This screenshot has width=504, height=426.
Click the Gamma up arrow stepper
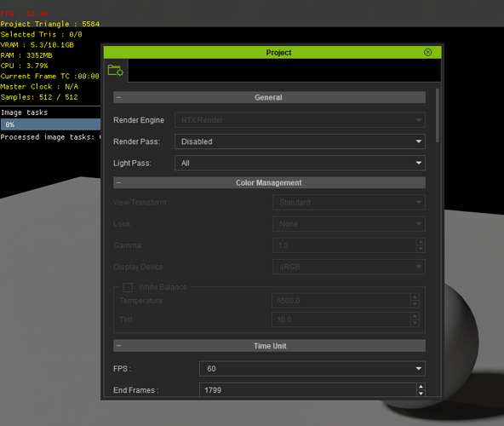[x=421, y=242]
